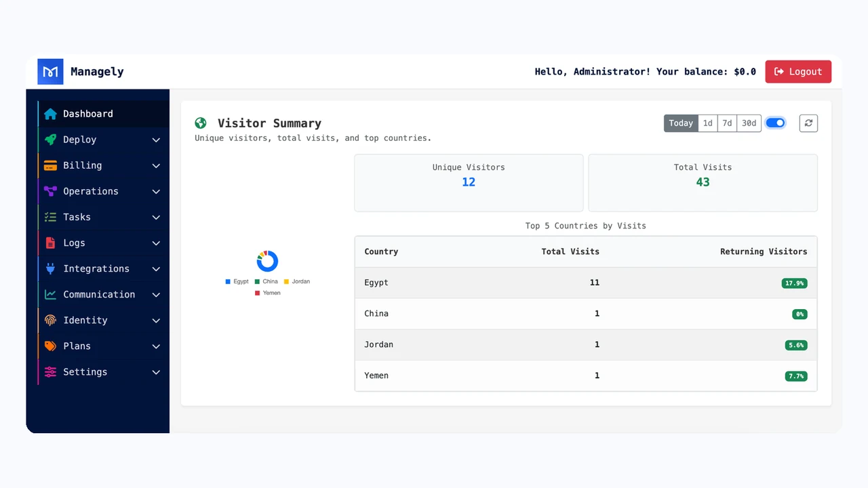Expand the Identity menu chevron
This screenshot has height=488, width=868.
(x=156, y=320)
